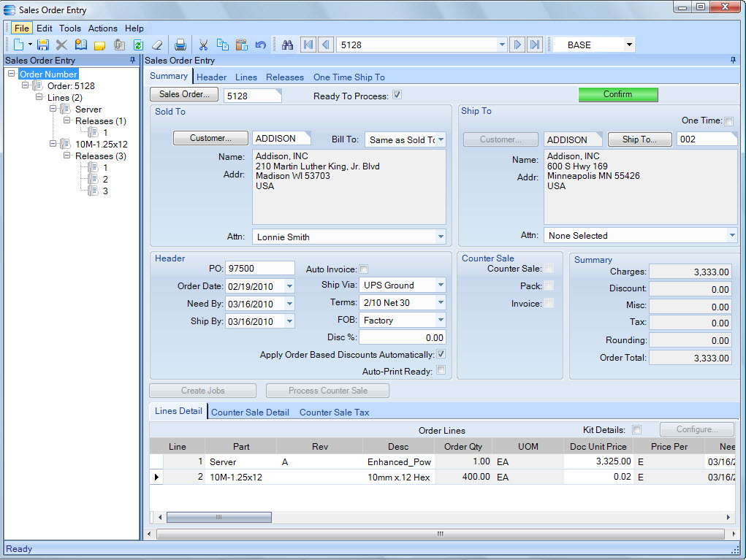Viewport: 746px width, 560px height.
Task: Click the Disc % input field
Action: pos(402,337)
